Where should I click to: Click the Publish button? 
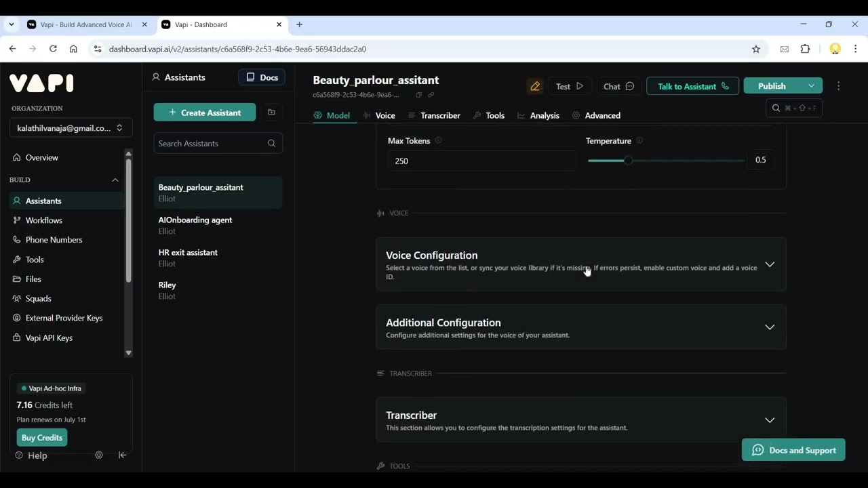pos(772,86)
